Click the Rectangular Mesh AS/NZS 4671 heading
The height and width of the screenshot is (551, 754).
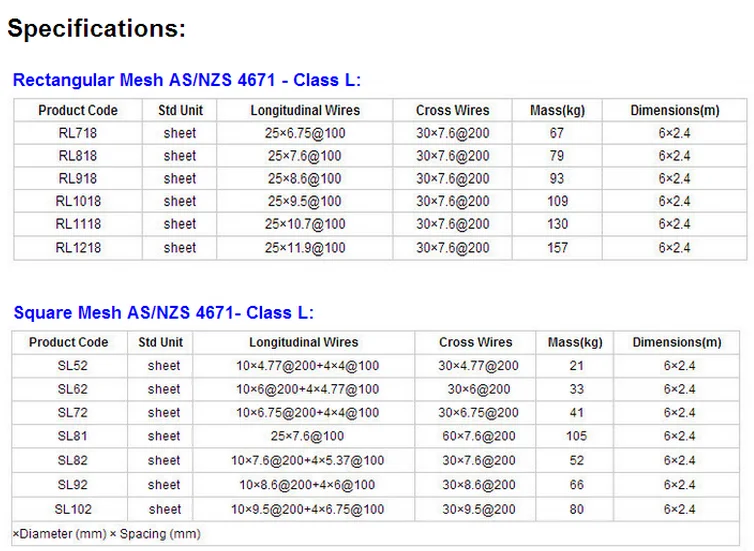(x=186, y=80)
